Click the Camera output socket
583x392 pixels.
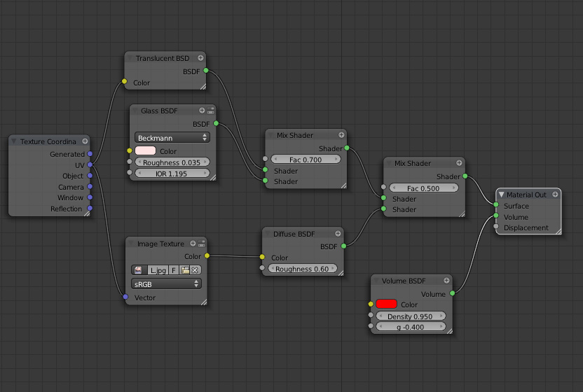pyautogui.click(x=90, y=186)
